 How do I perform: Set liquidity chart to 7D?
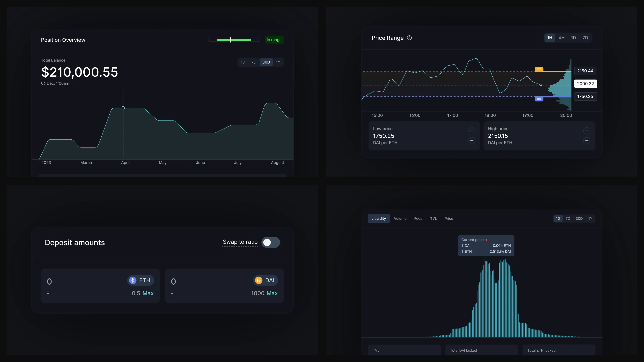(x=568, y=219)
